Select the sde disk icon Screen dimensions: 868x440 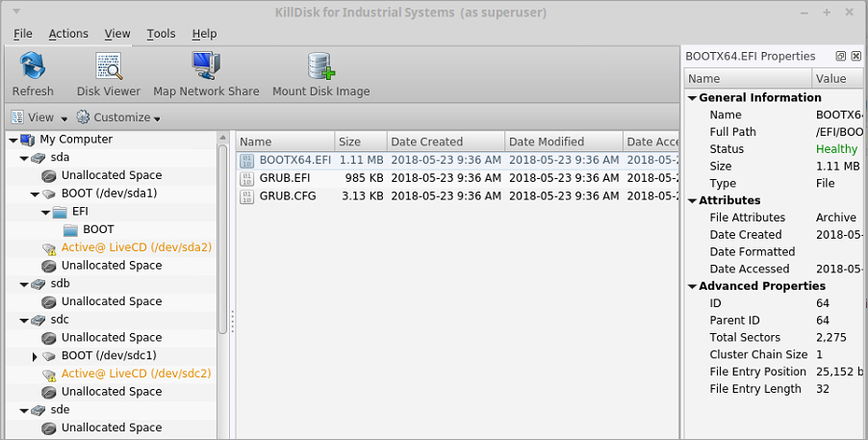tap(38, 410)
